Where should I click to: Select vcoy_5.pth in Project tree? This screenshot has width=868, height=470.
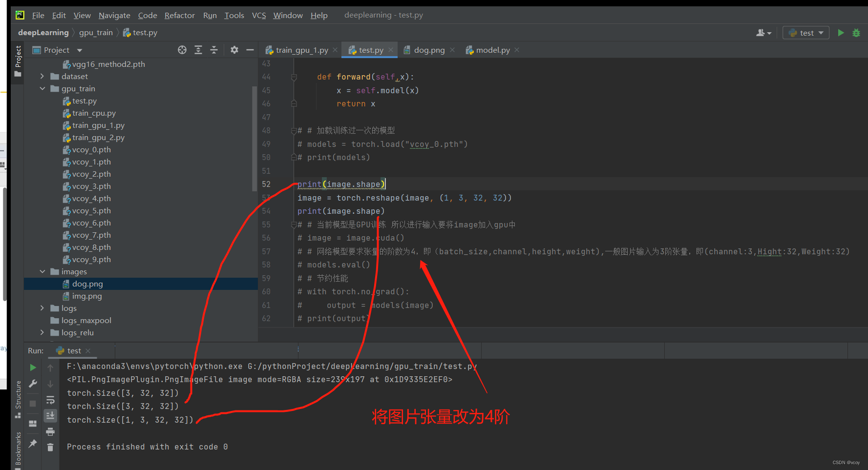[x=91, y=210]
